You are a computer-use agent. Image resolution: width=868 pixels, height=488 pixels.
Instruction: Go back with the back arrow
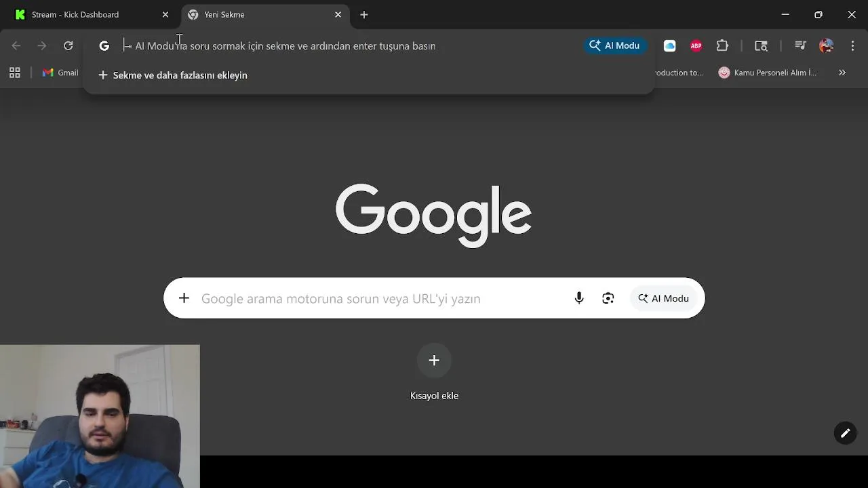click(x=16, y=45)
